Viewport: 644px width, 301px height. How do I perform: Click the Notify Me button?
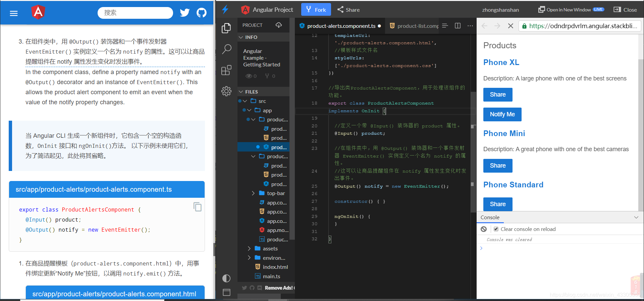(502, 114)
